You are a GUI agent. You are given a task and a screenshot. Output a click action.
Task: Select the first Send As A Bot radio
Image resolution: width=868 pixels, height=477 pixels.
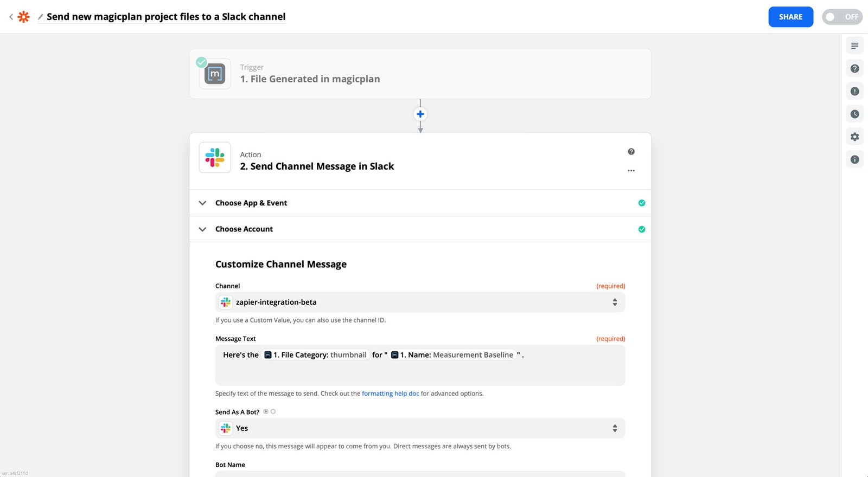[x=266, y=412]
